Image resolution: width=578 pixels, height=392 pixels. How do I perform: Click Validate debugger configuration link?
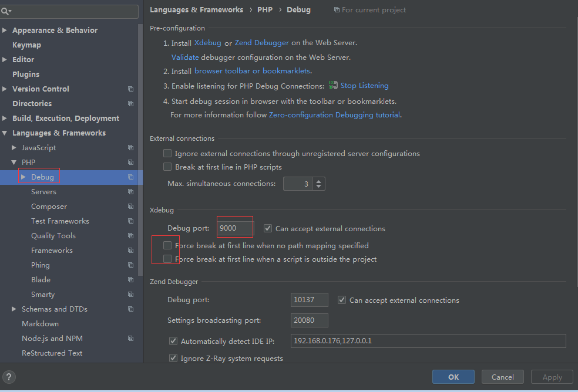pos(185,57)
